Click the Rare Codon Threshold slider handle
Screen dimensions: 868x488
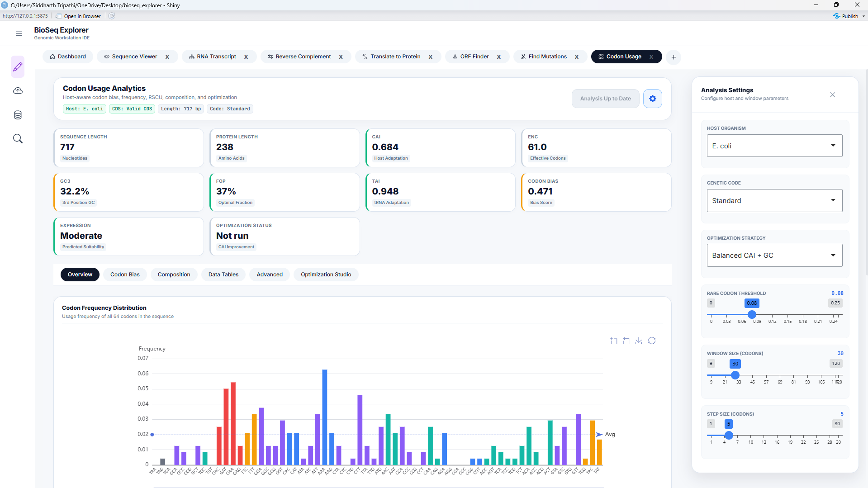[x=752, y=314]
